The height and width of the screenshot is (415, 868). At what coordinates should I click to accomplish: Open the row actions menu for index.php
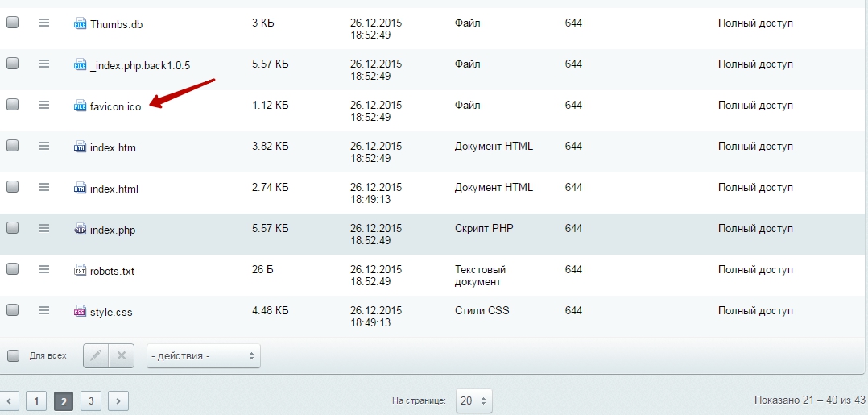pos(44,228)
